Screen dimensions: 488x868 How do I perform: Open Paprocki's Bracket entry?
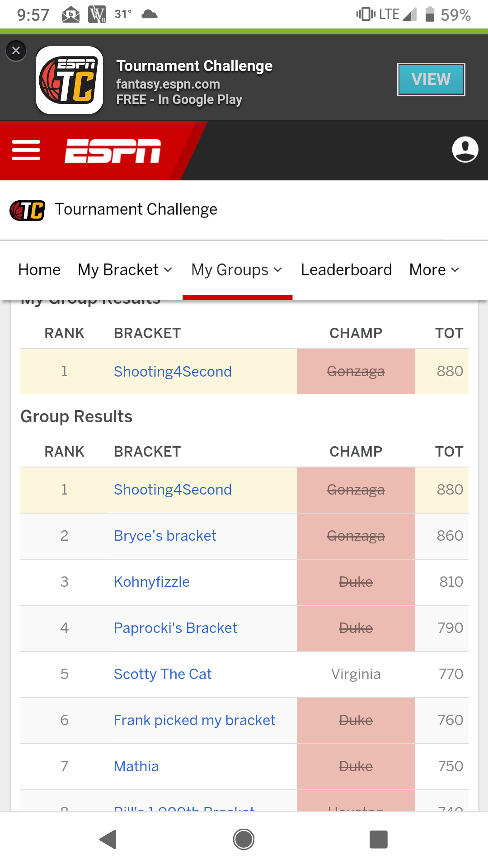pos(175,628)
